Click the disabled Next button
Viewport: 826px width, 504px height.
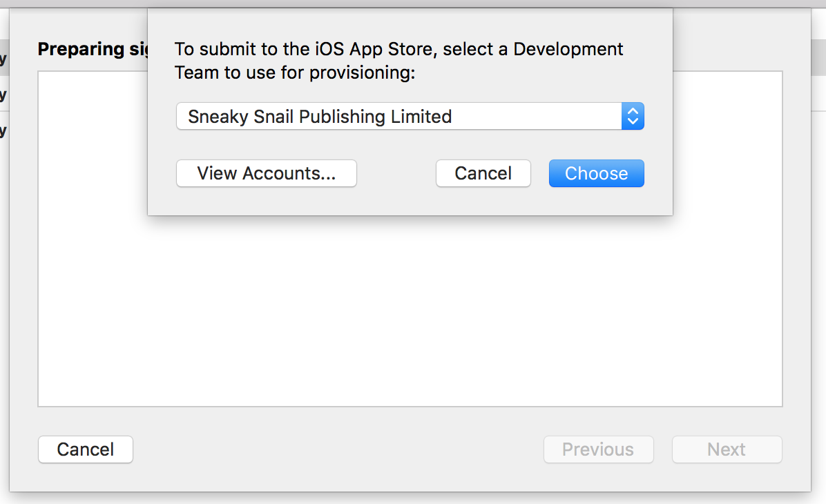727,449
